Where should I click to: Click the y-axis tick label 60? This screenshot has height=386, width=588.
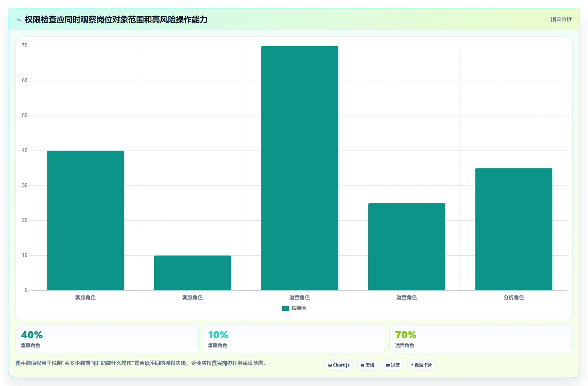25,81
